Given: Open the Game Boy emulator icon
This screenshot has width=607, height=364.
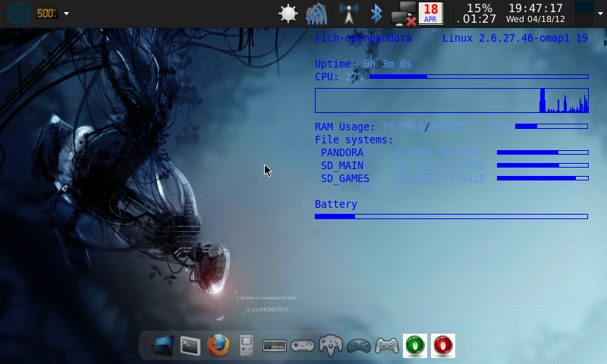Looking at the screenshot, I should 246,346.
